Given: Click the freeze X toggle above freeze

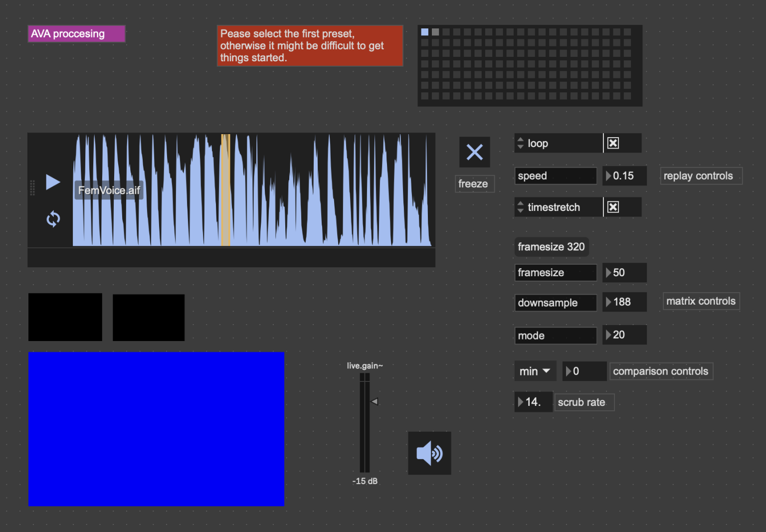Looking at the screenshot, I should 474,152.
